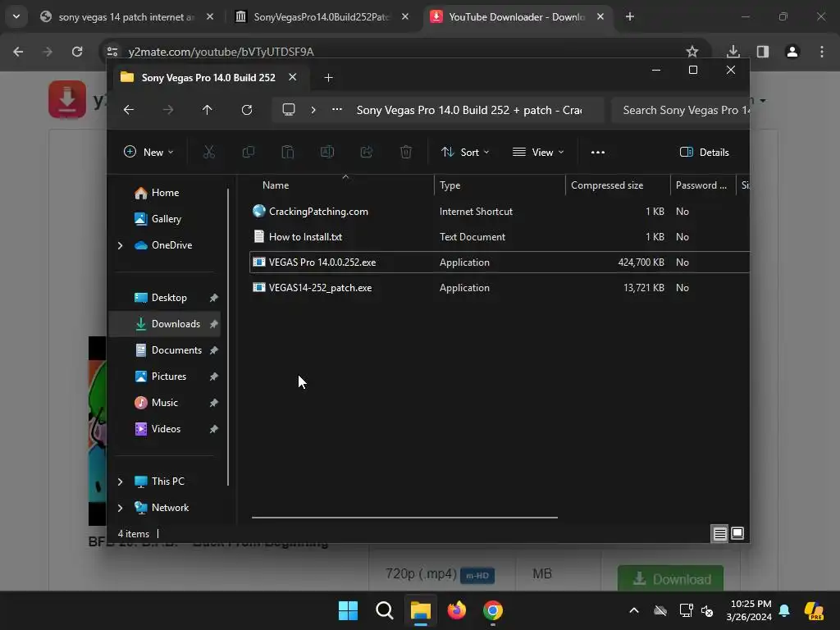Sort by Name column header
Image resolution: width=840 pixels, height=630 pixels.
342,185
